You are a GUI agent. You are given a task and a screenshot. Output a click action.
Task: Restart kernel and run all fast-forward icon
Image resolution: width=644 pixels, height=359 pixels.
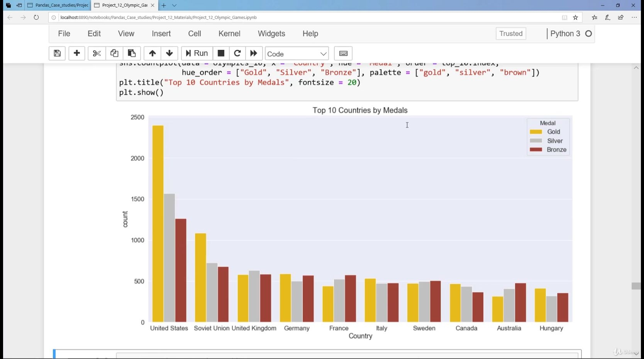(x=254, y=53)
